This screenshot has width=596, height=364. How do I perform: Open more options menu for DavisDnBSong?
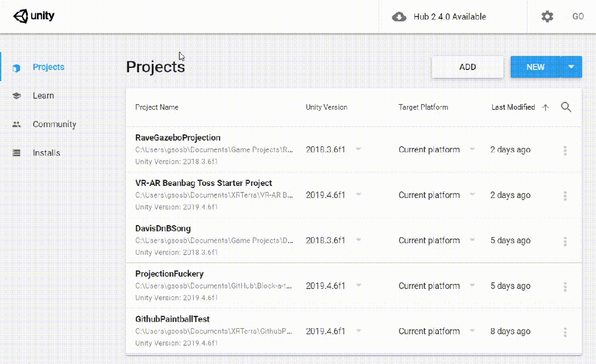click(565, 241)
